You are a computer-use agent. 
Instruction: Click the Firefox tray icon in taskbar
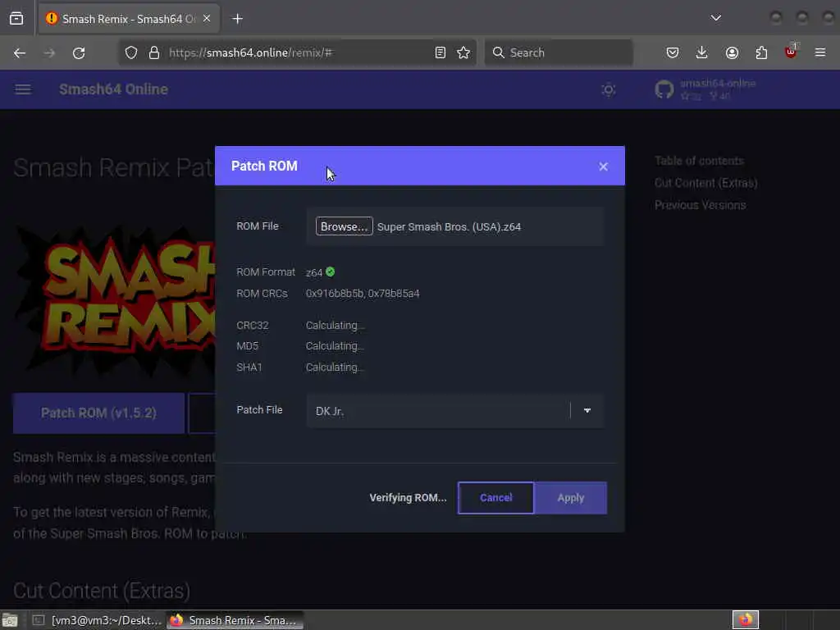point(745,620)
